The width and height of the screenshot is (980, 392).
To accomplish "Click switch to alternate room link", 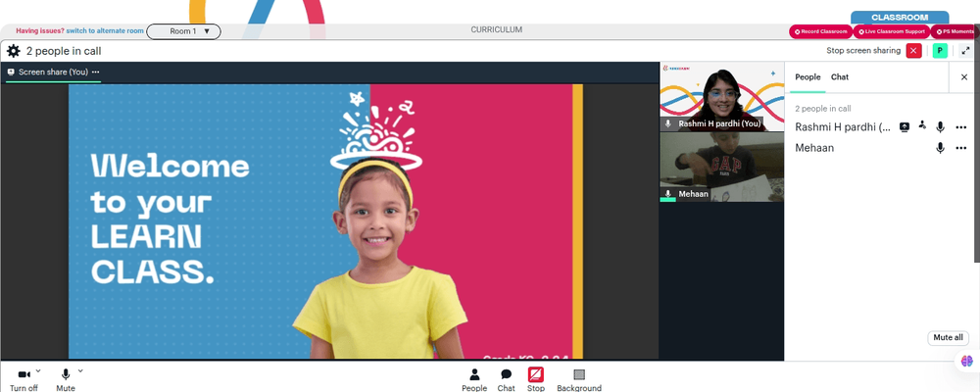I will pyautogui.click(x=105, y=30).
